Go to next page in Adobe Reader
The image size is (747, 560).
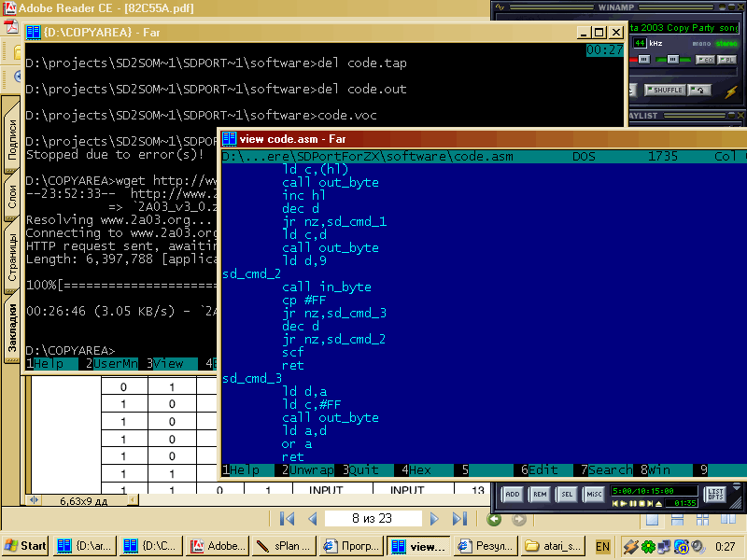434,519
